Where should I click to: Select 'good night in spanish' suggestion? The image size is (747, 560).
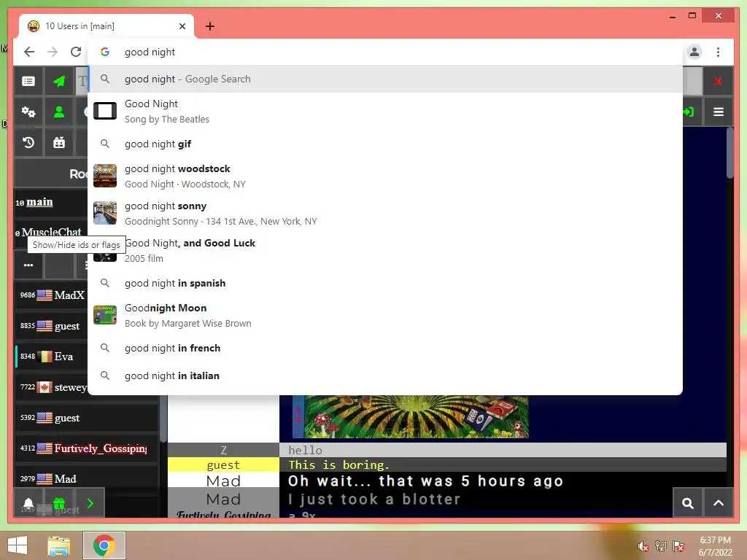click(385, 284)
